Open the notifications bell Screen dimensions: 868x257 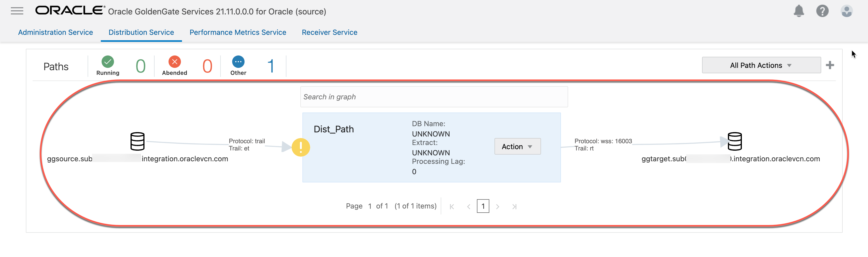pyautogui.click(x=799, y=11)
